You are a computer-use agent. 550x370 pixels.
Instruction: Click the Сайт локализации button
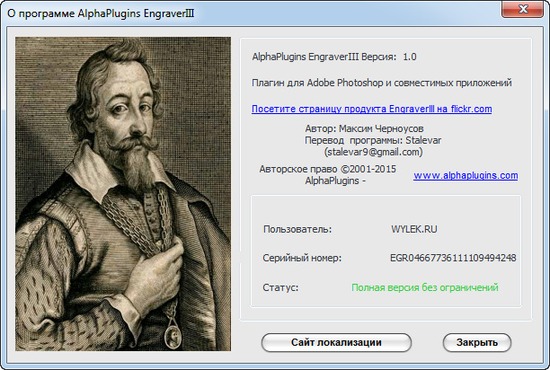pos(336,342)
